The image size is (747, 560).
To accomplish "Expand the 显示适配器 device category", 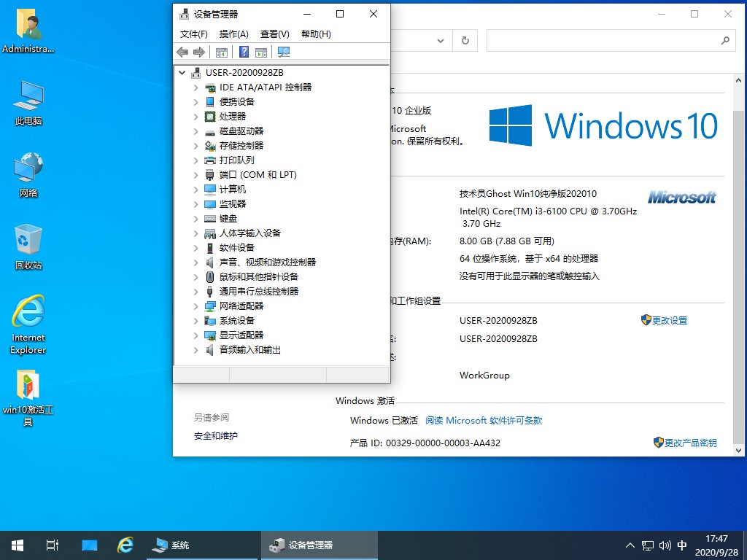I will point(196,335).
